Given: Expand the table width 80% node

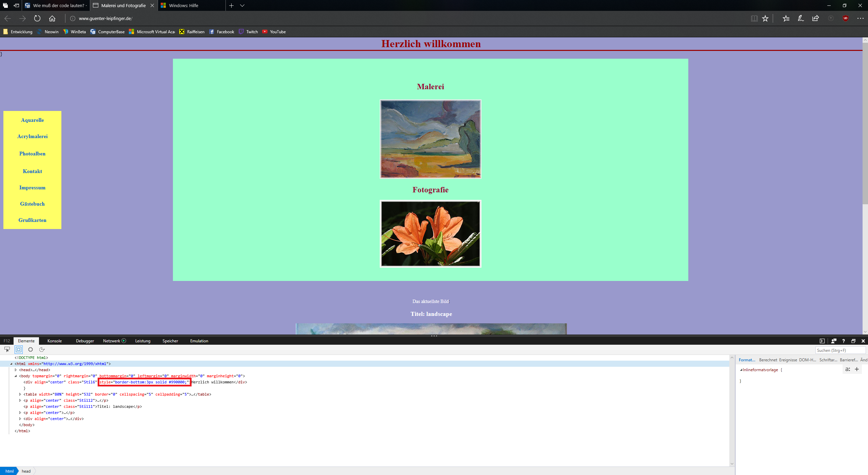Looking at the screenshot, I should click(20, 394).
